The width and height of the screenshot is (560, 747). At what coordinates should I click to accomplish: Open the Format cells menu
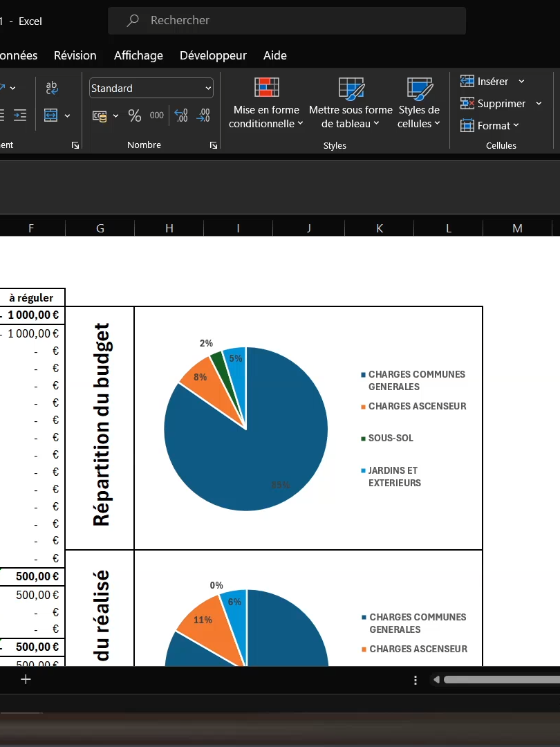click(490, 126)
